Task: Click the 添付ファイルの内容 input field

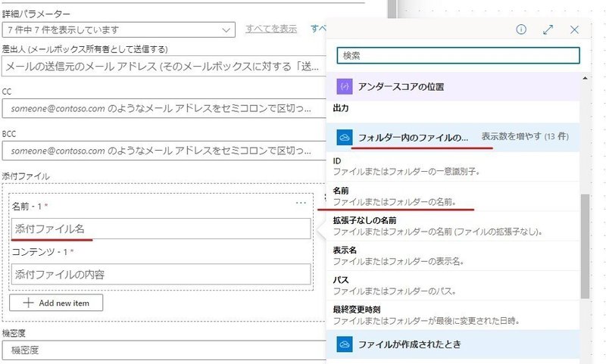Action: [x=161, y=274]
